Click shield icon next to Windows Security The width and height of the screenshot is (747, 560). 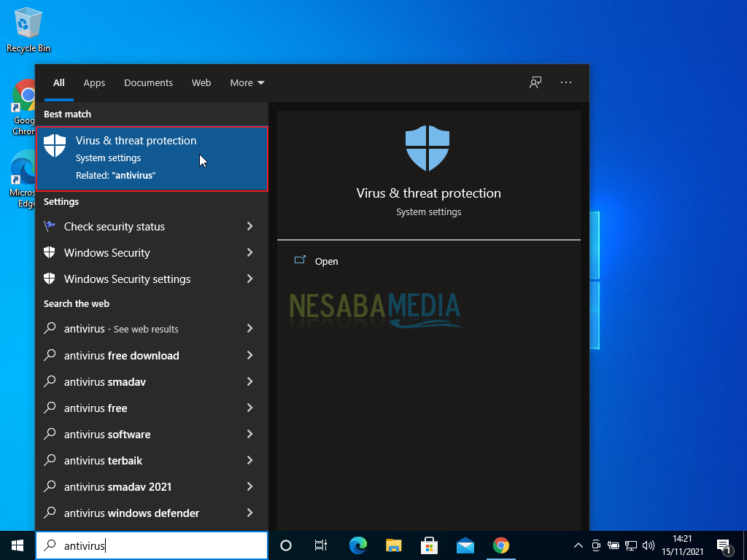coord(50,252)
